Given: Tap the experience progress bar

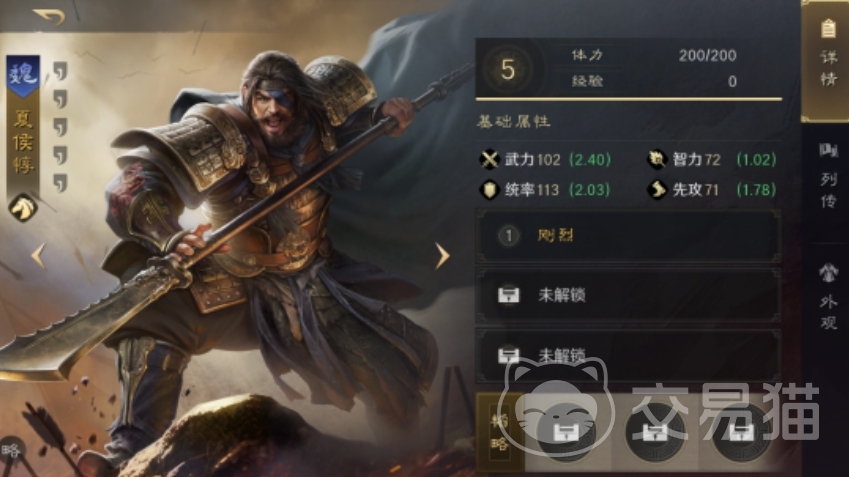Looking at the screenshot, I should coord(629,99).
